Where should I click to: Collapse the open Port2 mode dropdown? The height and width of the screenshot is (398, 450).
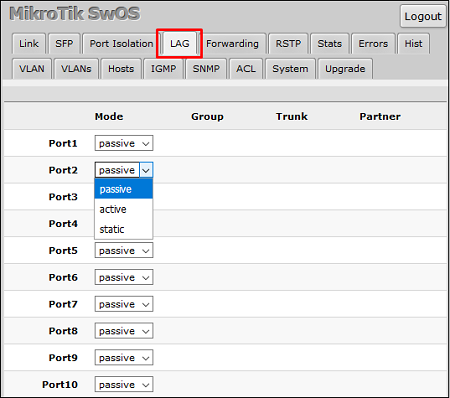click(124, 170)
